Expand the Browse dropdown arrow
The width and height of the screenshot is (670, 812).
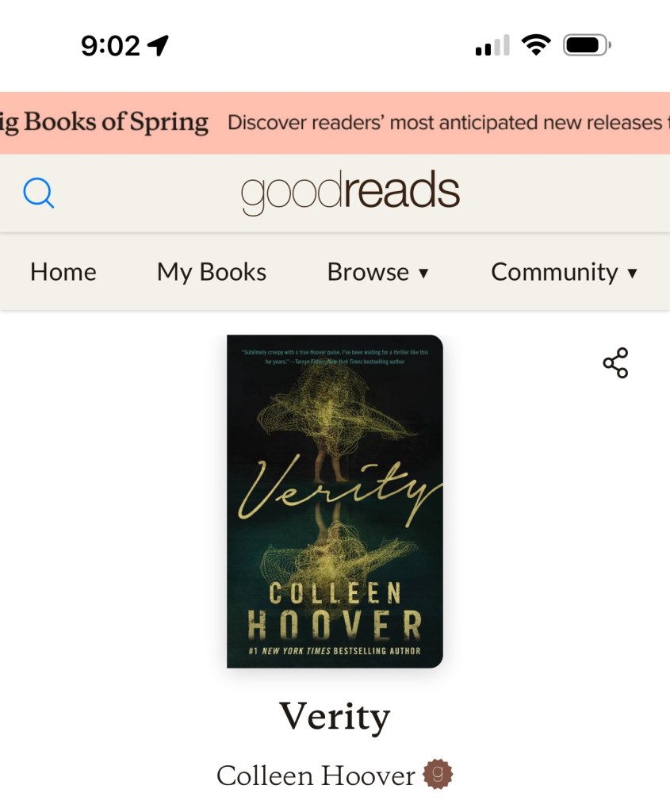point(423,273)
